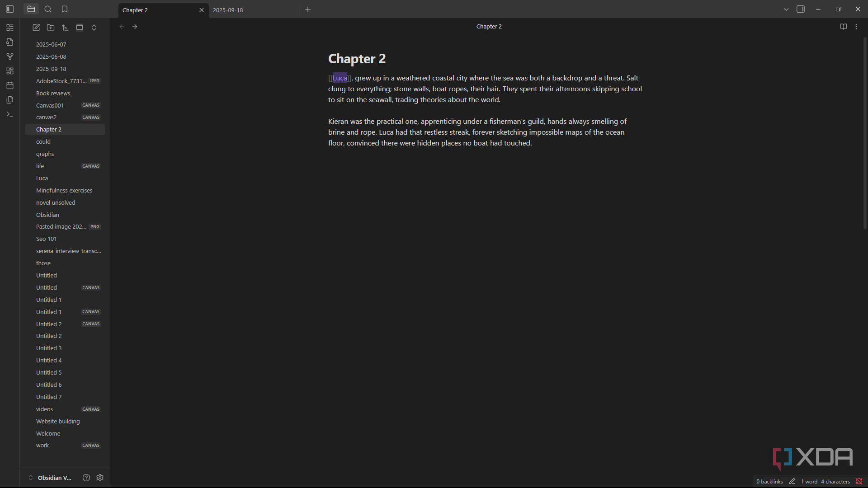Open the Bookmarks pane

coord(65,9)
